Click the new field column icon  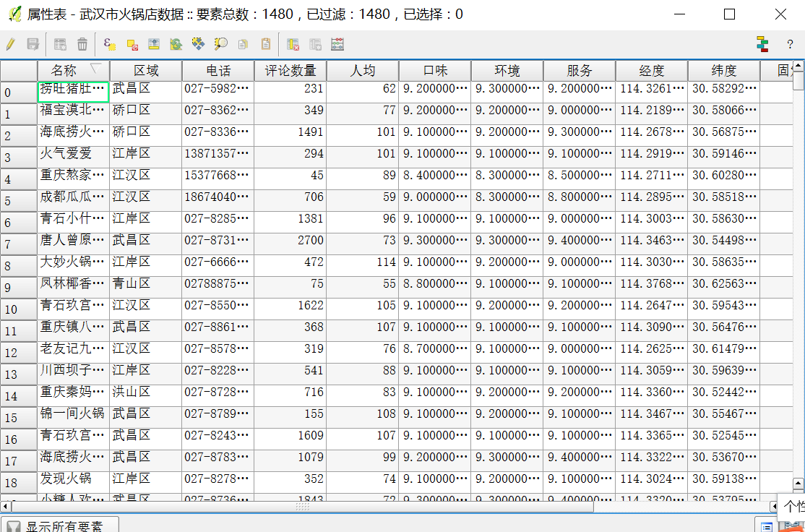[315, 45]
